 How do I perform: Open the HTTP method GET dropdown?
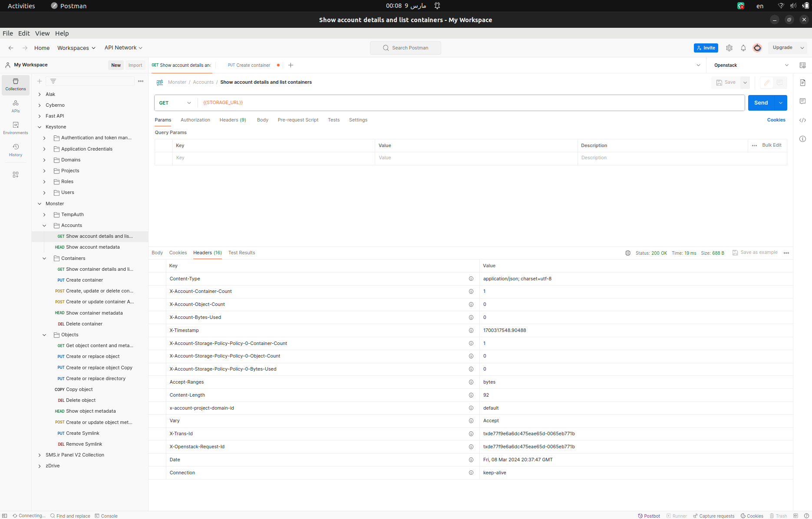(x=175, y=103)
